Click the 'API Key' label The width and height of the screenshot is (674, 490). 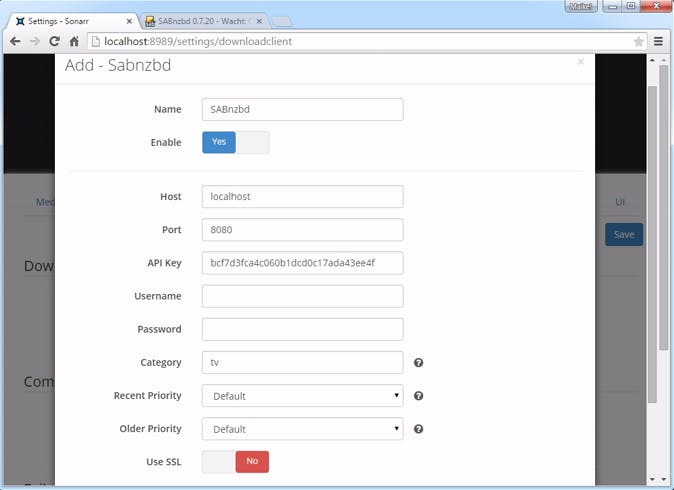164,263
